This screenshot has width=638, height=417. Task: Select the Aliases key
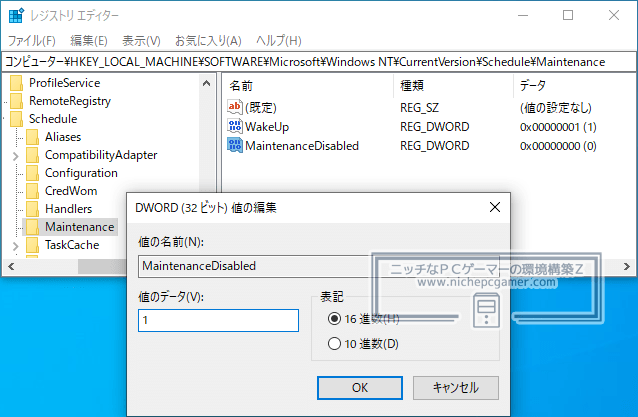pyautogui.click(x=63, y=137)
